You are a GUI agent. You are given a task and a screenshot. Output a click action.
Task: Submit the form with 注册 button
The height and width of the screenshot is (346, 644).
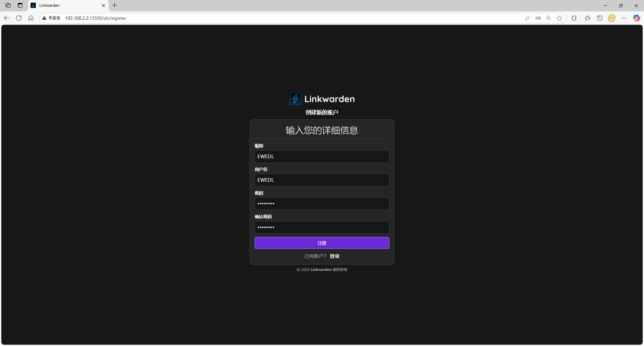[x=322, y=243]
